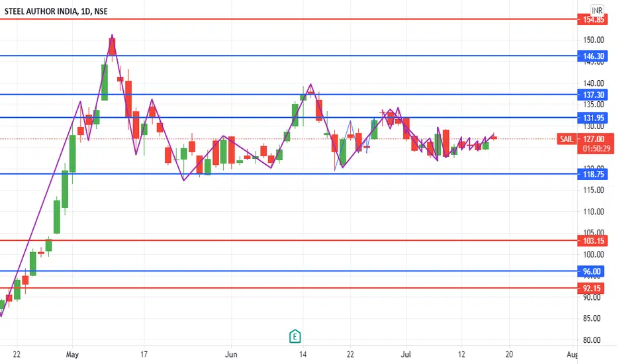
Task: Open the earnings 'E' marker icon
Action: click(295, 336)
